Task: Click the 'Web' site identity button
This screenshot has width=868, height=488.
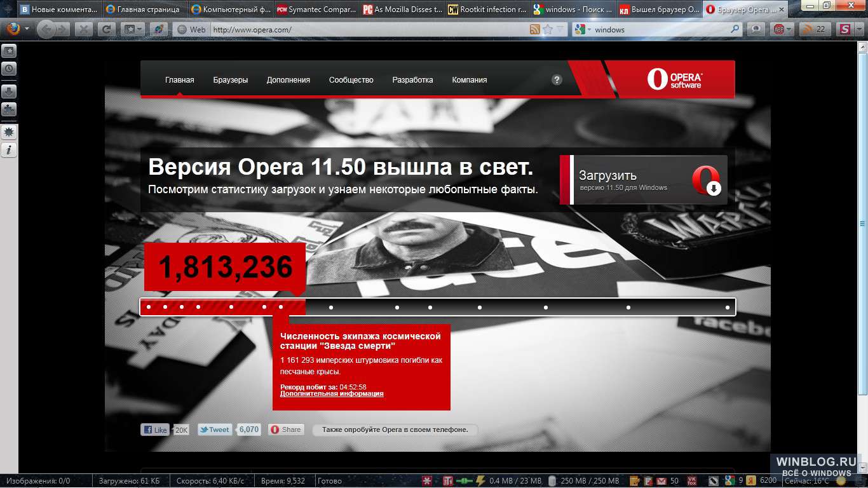Action: (191, 29)
